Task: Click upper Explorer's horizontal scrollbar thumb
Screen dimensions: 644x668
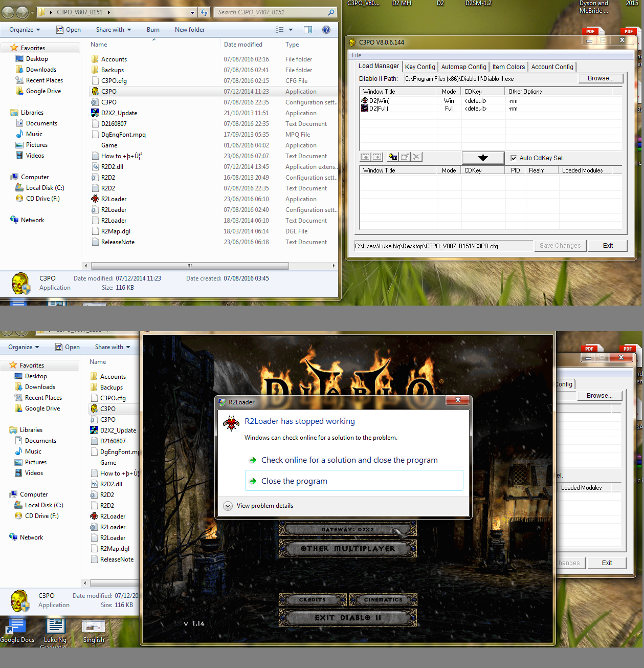Action: 189,266
